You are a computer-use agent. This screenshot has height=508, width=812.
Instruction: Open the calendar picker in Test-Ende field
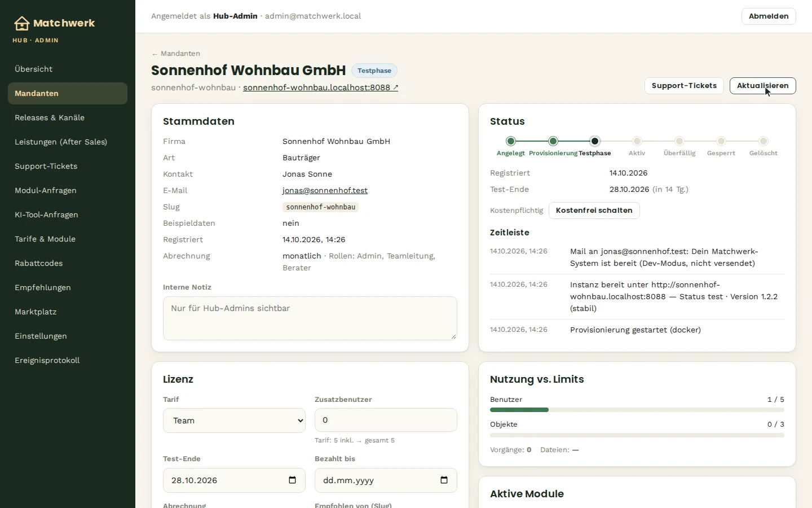(x=292, y=480)
